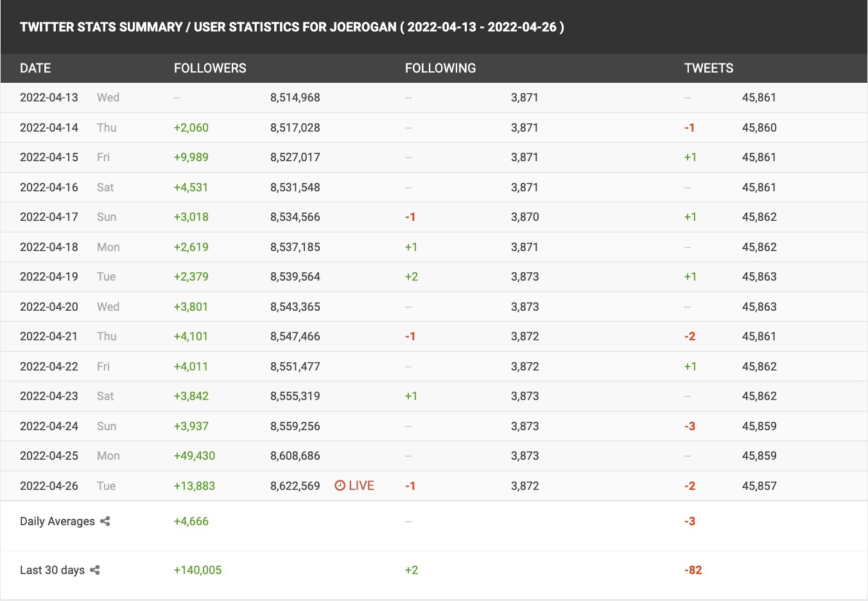Click the +4,666 daily average followers
The image size is (868, 601).
(191, 521)
